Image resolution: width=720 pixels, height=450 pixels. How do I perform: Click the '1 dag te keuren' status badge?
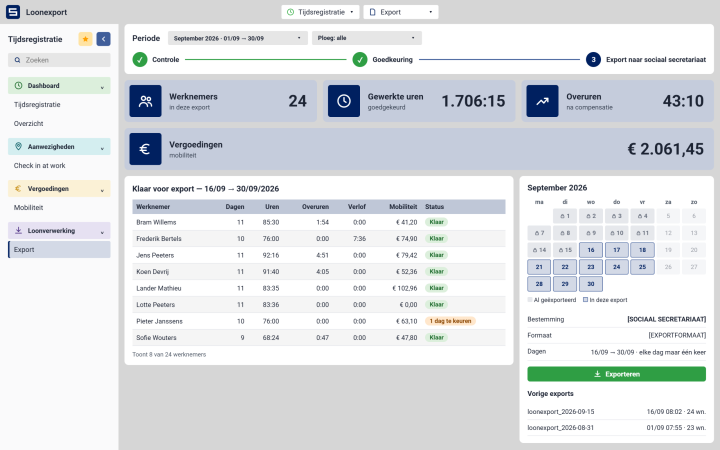coord(450,321)
